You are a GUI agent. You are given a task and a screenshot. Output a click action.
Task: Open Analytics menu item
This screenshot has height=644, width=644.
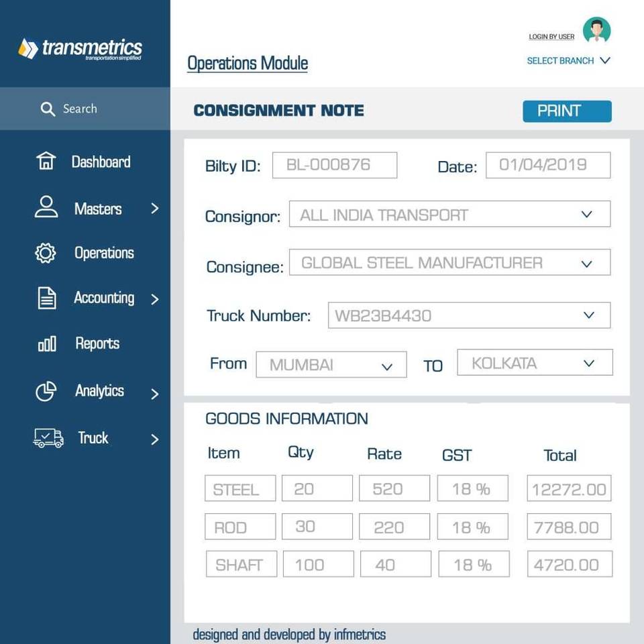[x=99, y=390]
